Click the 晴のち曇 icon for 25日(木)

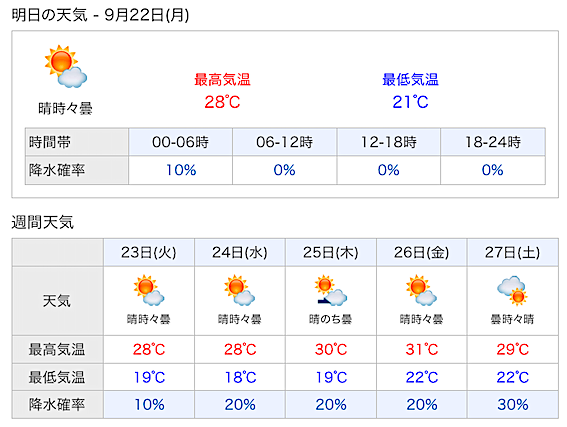[x=330, y=290]
